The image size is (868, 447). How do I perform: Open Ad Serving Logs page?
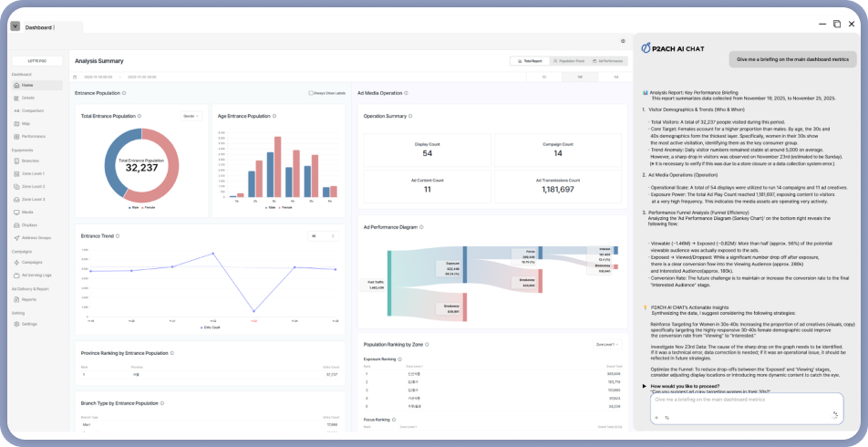[x=36, y=275]
